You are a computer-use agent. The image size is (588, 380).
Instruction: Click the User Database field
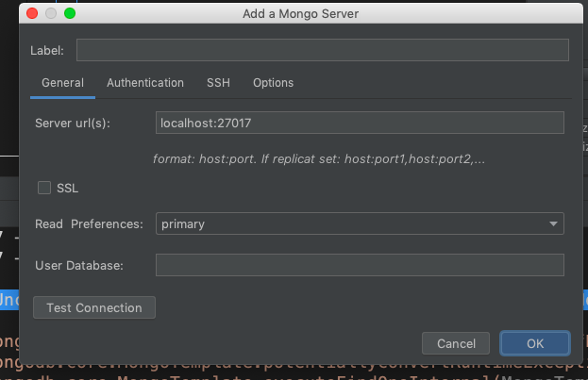click(x=360, y=265)
